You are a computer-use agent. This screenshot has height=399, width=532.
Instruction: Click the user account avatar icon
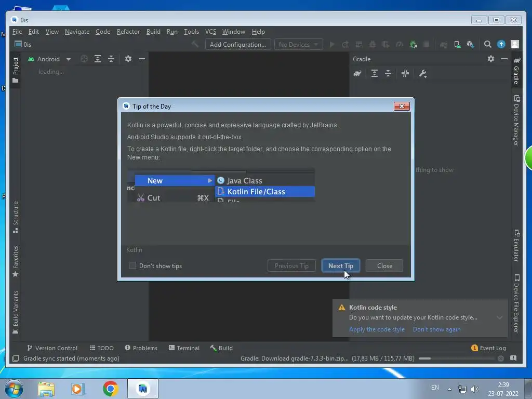(x=515, y=45)
